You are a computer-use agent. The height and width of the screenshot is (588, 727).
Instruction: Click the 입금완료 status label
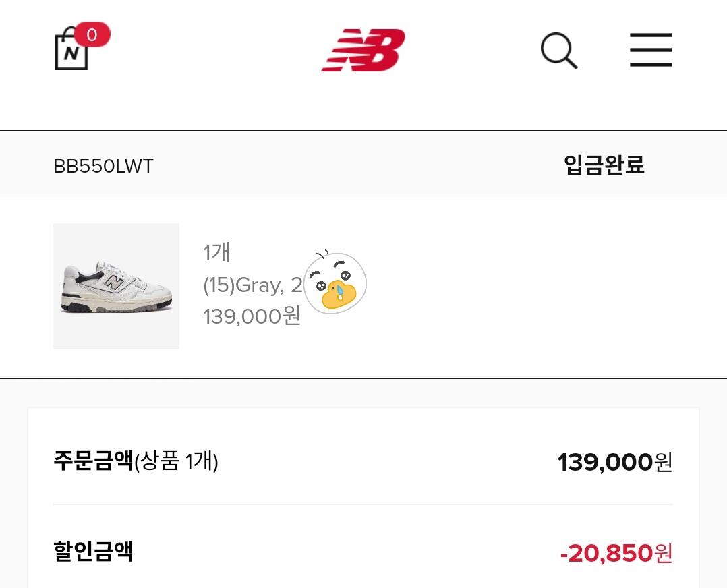coord(604,165)
